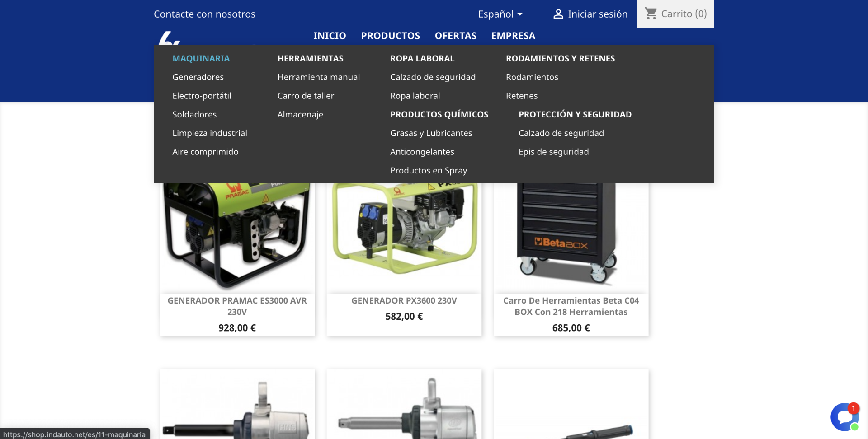Open Limpieza industrial subcategory
This screenshot has width=868, height=439.
click(x=210, y=133)
